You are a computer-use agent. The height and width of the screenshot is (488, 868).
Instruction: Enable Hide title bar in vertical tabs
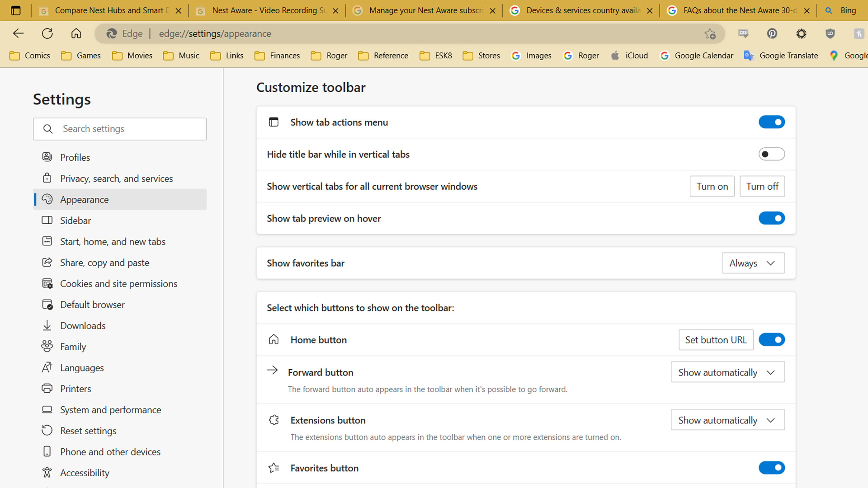pos(771,154)
